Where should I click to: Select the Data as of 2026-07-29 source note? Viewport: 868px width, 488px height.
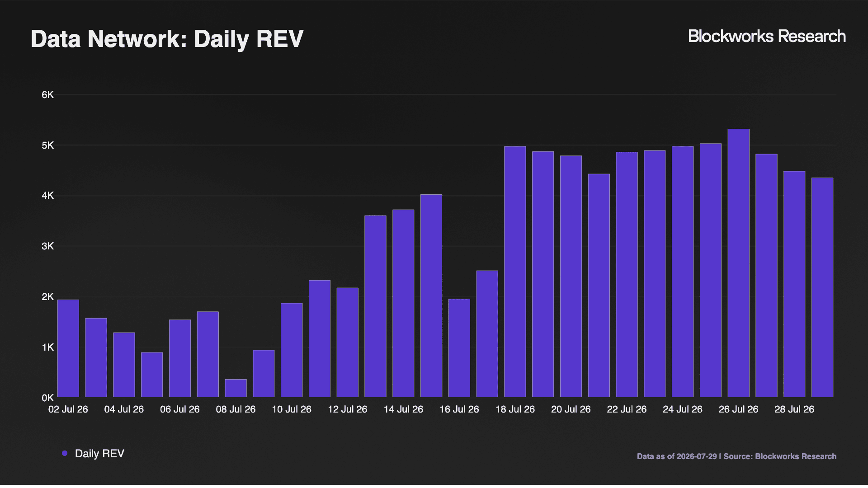pyautogui.click(x=736, y=456)
